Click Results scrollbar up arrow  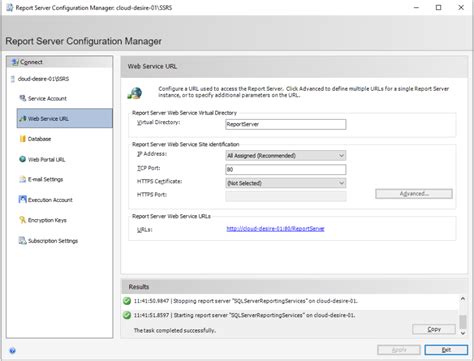click(x=463, y=299)
